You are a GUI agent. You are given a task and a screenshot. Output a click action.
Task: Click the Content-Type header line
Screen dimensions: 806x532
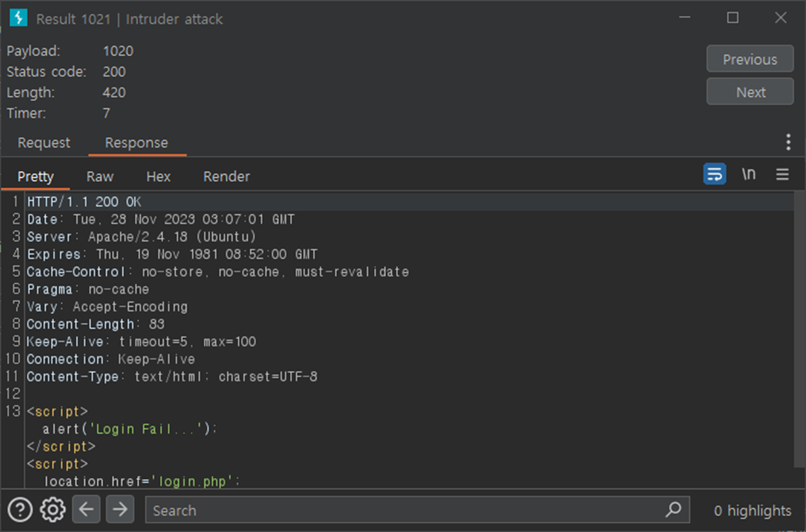click(x=172, y=377)
